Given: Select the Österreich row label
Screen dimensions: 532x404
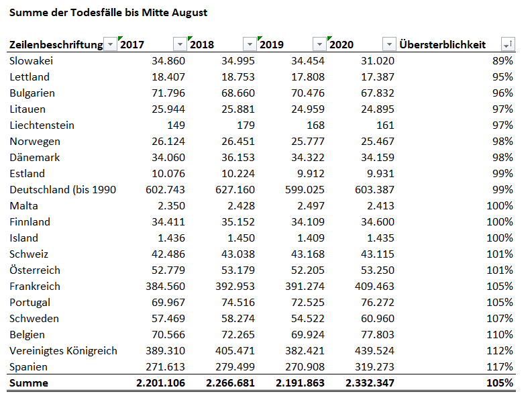Looking at the screenshot, I should click(x=35, y=270).
